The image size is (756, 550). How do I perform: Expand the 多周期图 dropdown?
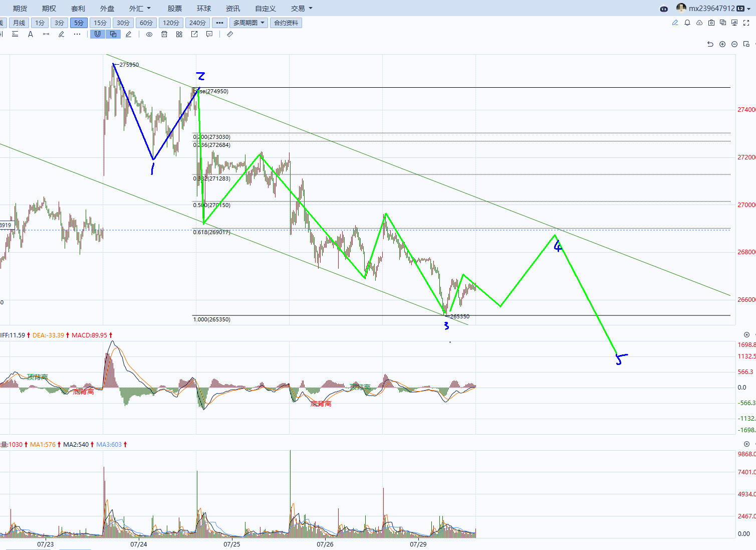[x=248, y=23]
